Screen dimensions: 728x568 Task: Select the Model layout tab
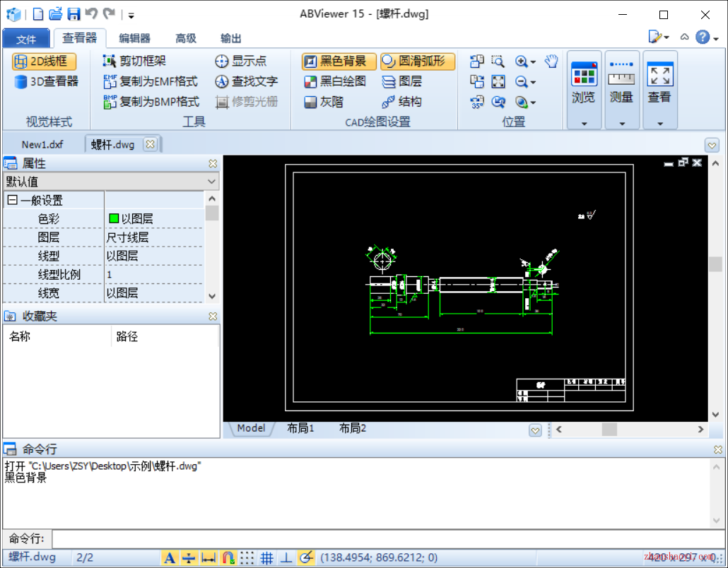click(x=251, y=428)
